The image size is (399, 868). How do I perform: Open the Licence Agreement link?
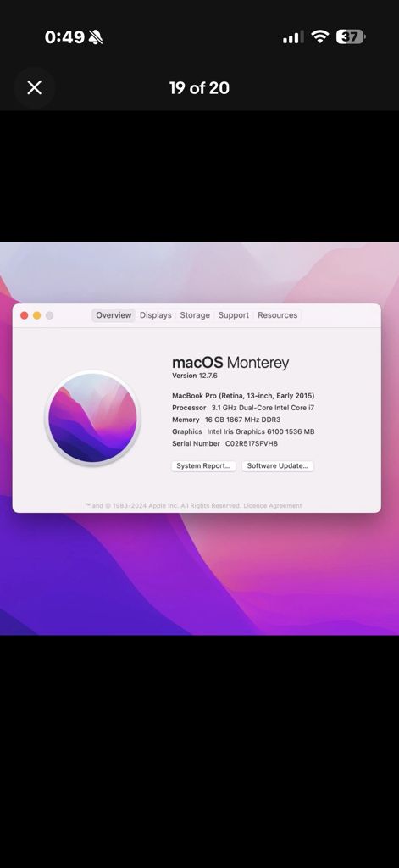tap(273, 505)
